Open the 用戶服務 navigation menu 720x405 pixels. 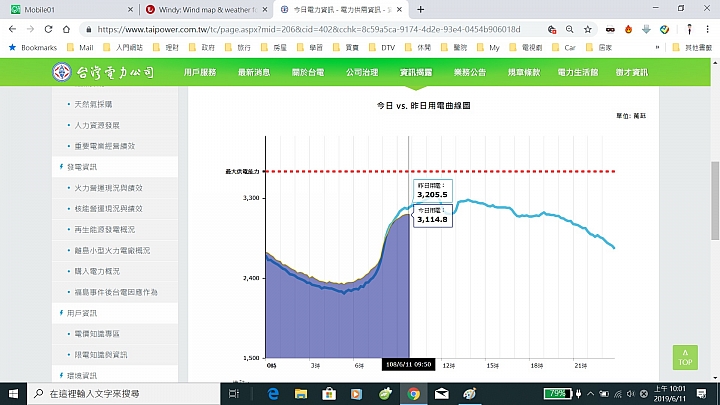pos(200,72)
